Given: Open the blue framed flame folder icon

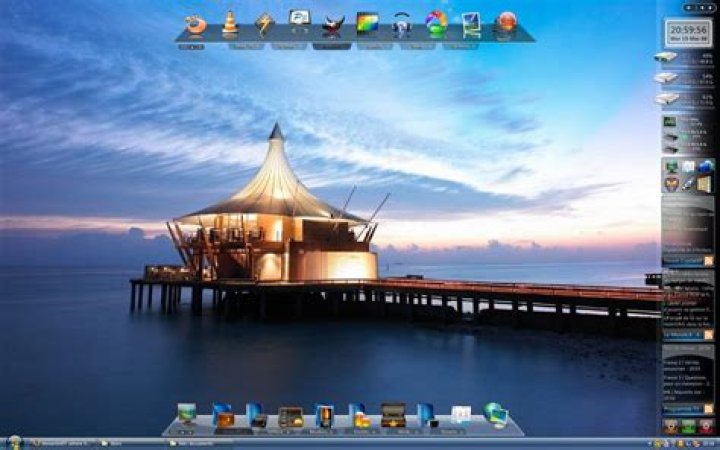Looking at the screenshot, I should pyautogui.click(x=324, y=416).
